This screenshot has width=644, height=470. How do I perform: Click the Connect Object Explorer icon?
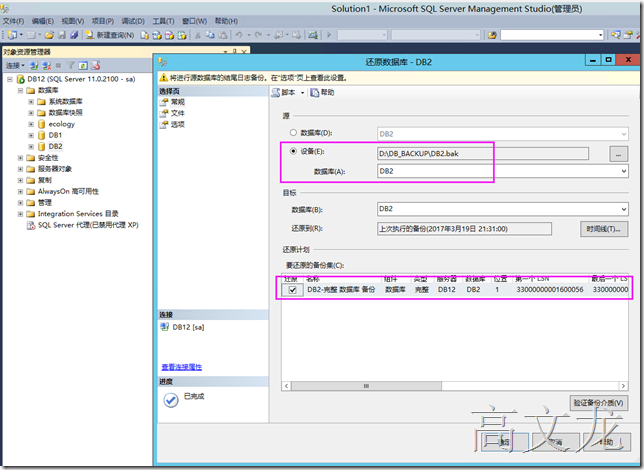34,65
